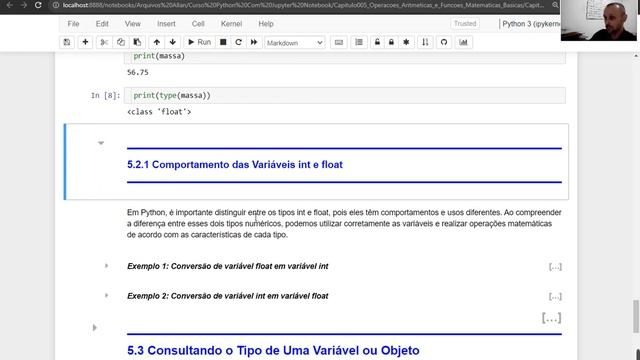The image size is (640, 360).
Task: Run the selected cell
Action: [199, 42]
